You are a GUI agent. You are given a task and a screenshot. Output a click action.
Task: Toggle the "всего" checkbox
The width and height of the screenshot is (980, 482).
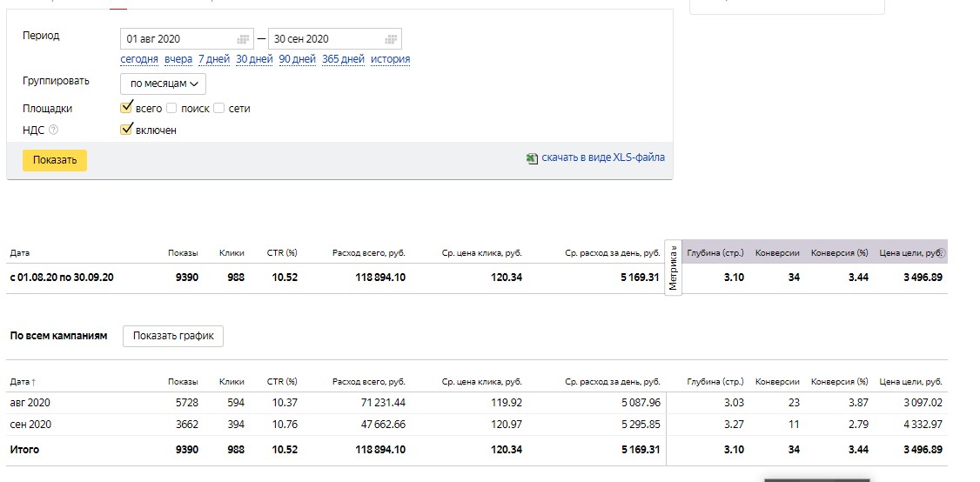[x=126, y=108]
